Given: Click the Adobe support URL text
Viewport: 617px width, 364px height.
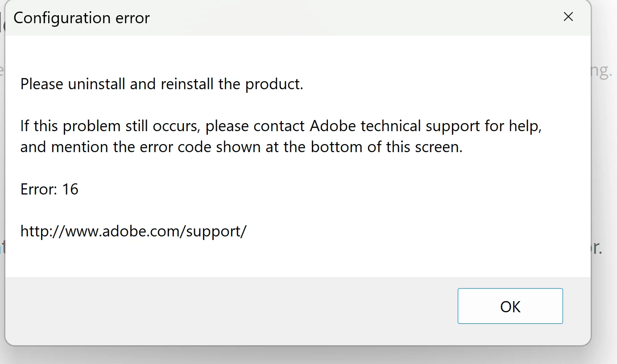Looking at the screenshot, I should 133,231.
